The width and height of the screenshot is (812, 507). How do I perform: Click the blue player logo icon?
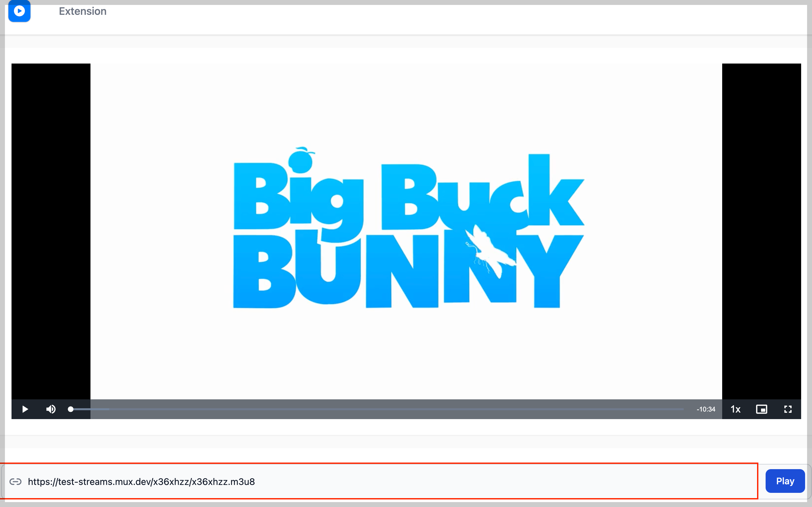(19, 11)
